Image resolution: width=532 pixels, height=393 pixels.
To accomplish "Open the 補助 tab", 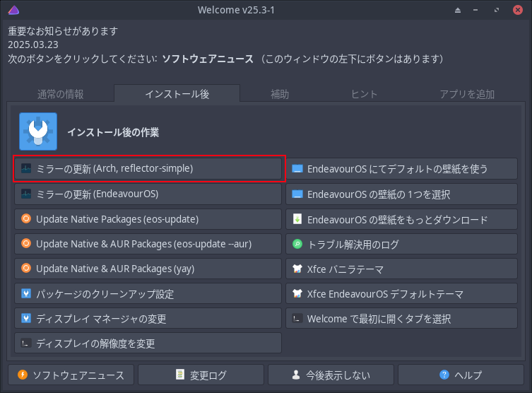I will [x=280, y=94].
